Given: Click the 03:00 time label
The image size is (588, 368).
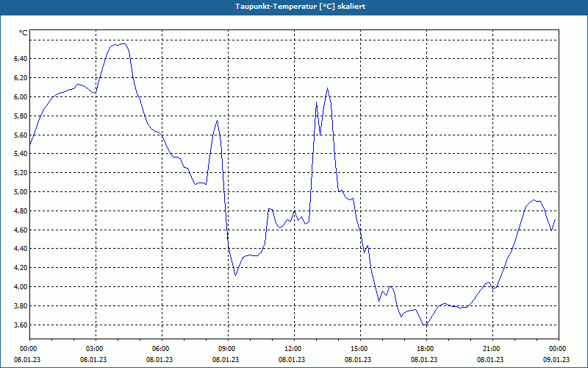Looking at the screenshot, I should [93, 349].
